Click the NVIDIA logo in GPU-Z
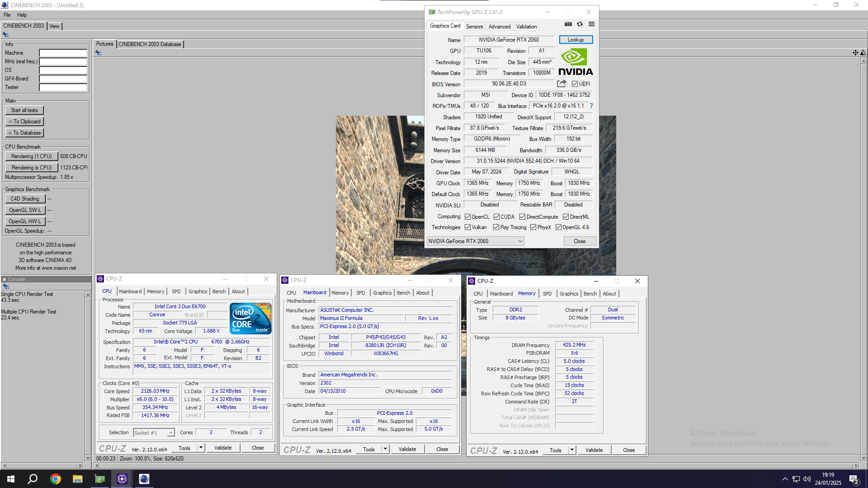Viewport: 868px width, 488px height. [x=576, y=62]
